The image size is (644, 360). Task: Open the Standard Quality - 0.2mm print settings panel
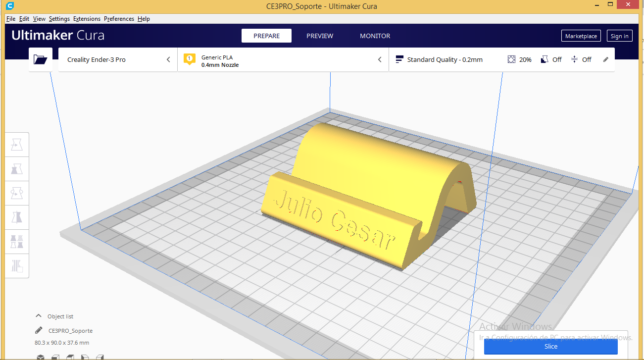[502, 59]
